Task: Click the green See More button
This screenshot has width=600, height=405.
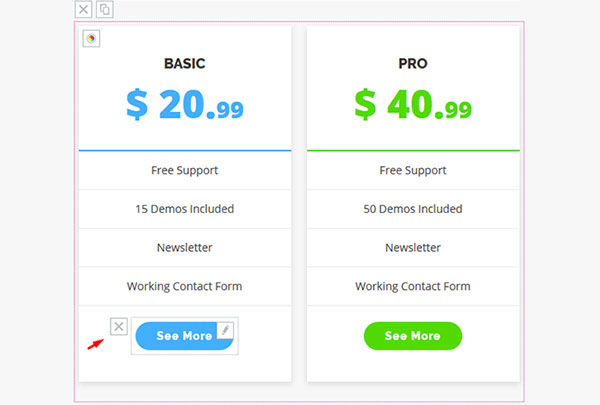Action: pyautogui.click(x=412, y=336)
